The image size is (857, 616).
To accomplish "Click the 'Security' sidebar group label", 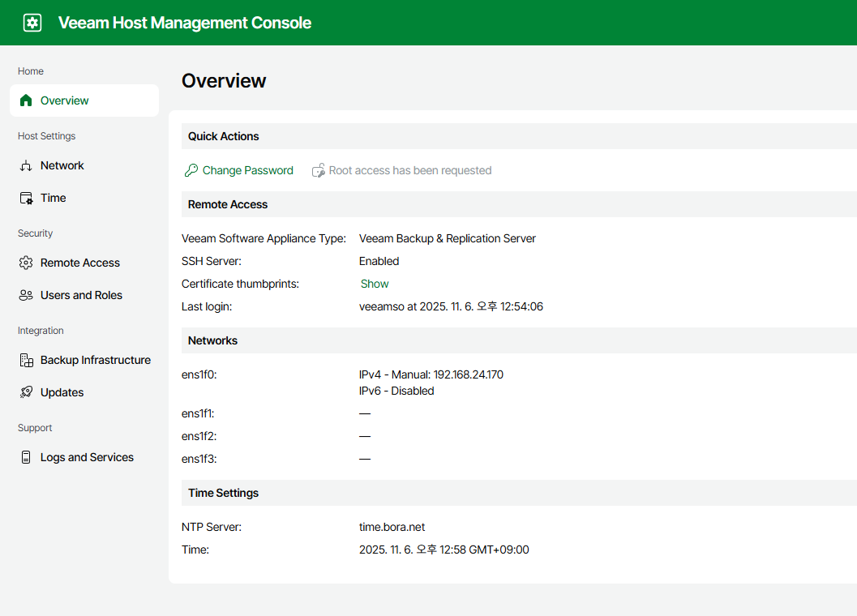I will pos(35,233).
